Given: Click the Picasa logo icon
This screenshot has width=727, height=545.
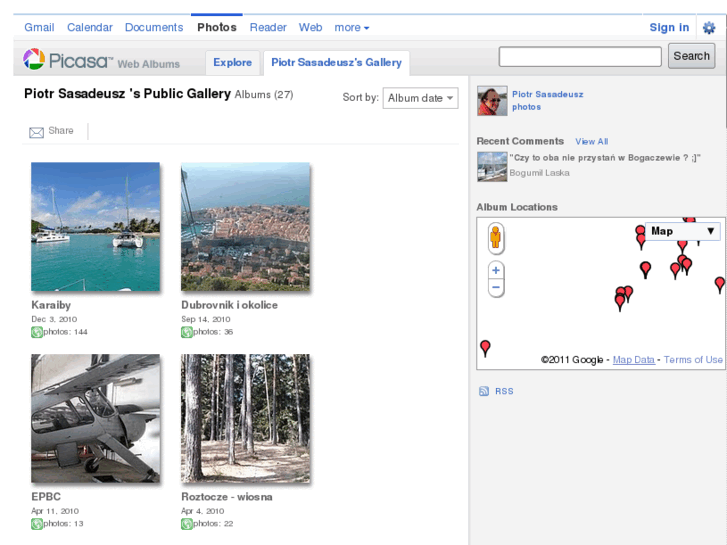Looking at the screenshot, I should (x=34, y=60).
